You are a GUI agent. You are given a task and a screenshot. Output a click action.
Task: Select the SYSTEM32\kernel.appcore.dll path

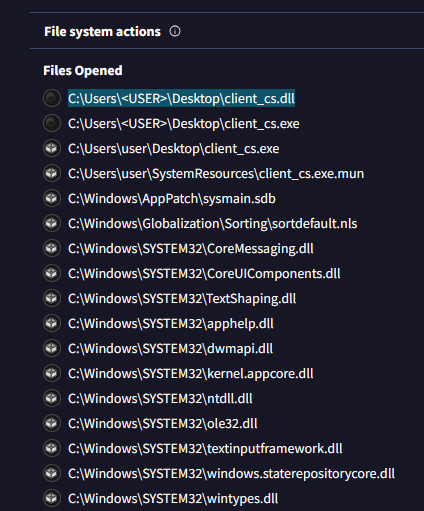tap(191, 374)
